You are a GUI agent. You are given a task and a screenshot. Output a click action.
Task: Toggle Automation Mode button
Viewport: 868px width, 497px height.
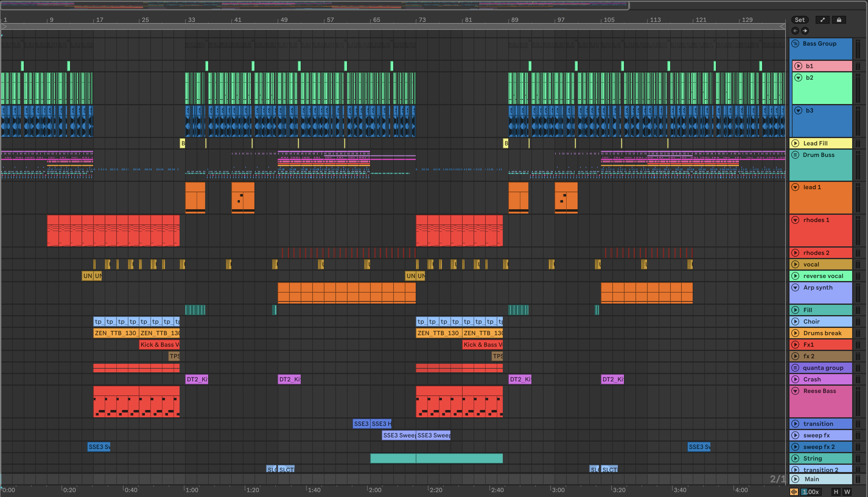(822, 20)
